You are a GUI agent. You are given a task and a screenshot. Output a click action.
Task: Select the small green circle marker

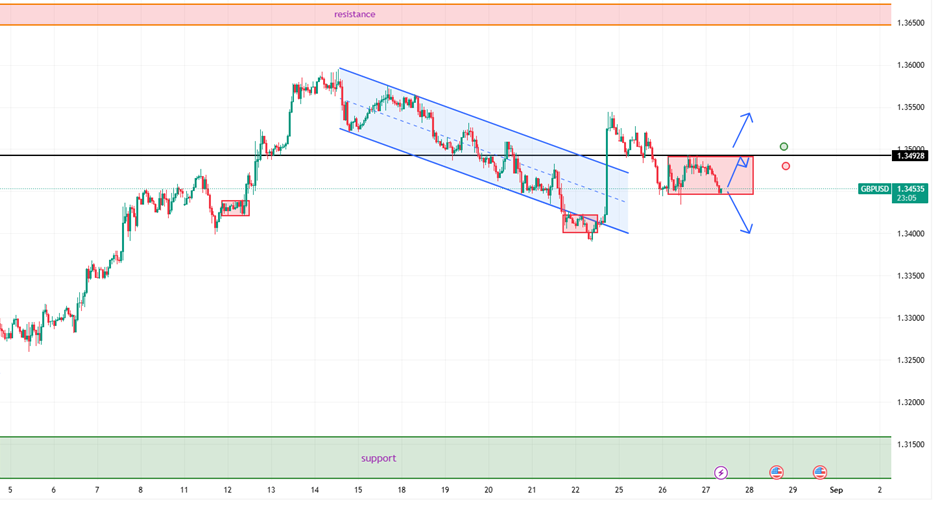pos(784,147)
